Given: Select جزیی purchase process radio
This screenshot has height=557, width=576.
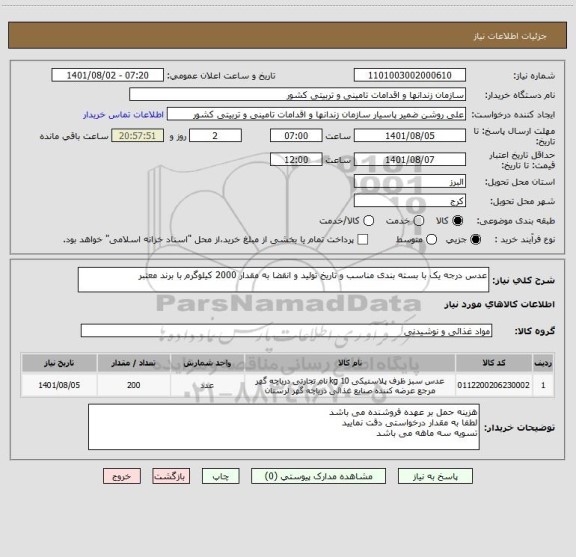Looking at the screenshot, I should 476,240.
